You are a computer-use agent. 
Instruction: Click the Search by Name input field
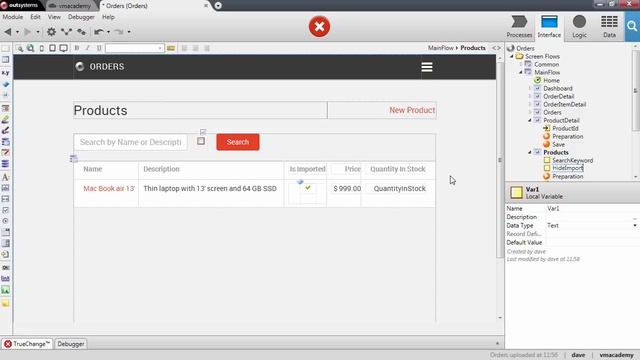point(131,142)
